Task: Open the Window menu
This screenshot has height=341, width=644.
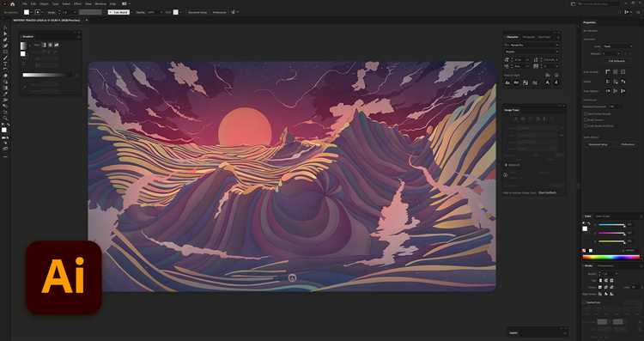Action: point(100,3)
